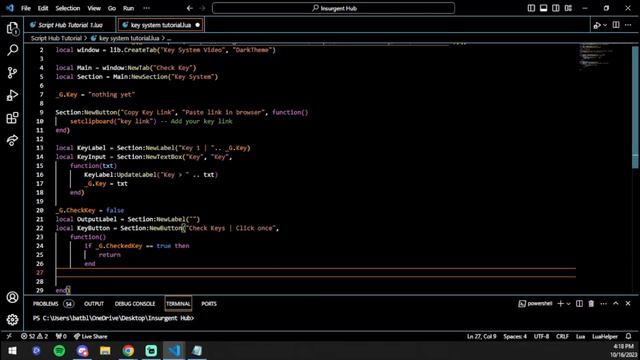The height and width of the screenshot is (360, 640).
Task: Click the editor vertical scrollbar
Action: (635, 107)
